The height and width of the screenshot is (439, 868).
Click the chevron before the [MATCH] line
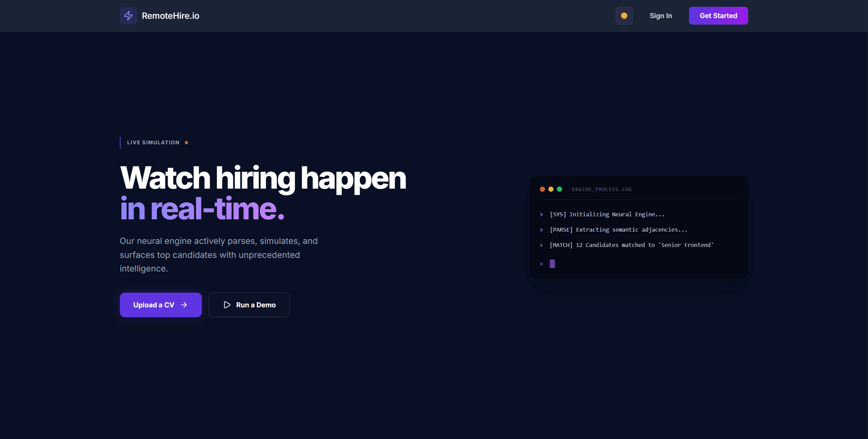541,245
